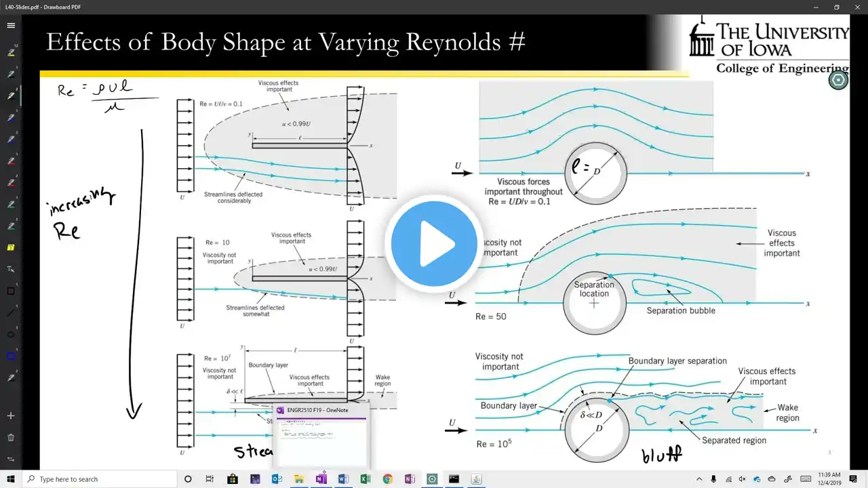Viewport: 868px width, 488px height.
Task: Click the swap arrows icon in sidebar
Action: [11, 458]
